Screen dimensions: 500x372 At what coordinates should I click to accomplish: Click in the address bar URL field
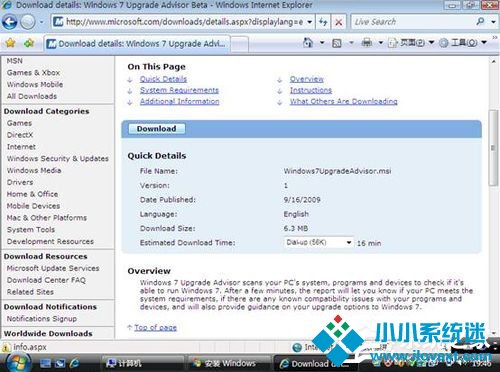184,22
